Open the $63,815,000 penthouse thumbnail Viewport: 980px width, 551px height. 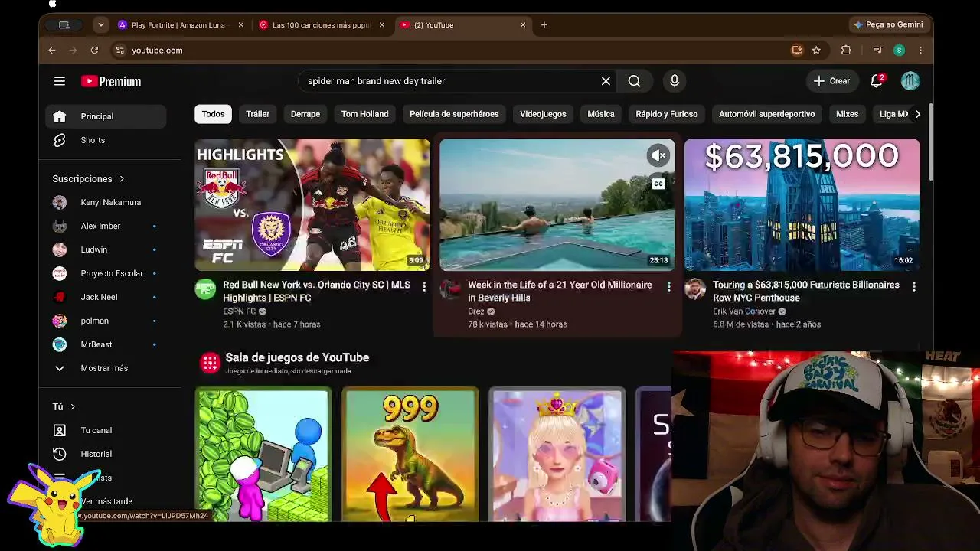pyautogui.click(x=802, y=205)
